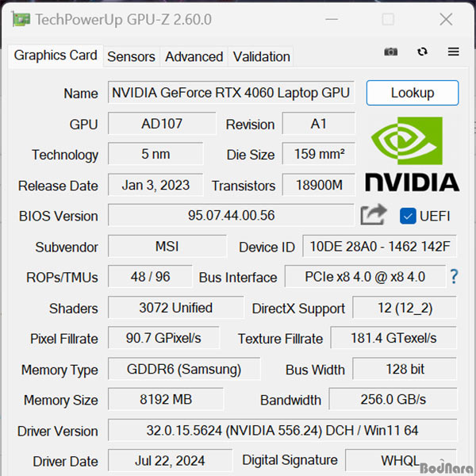This screenshot has height=476, width=476.
Task: Click the Lookup button
Action: [x=413, y=93]
